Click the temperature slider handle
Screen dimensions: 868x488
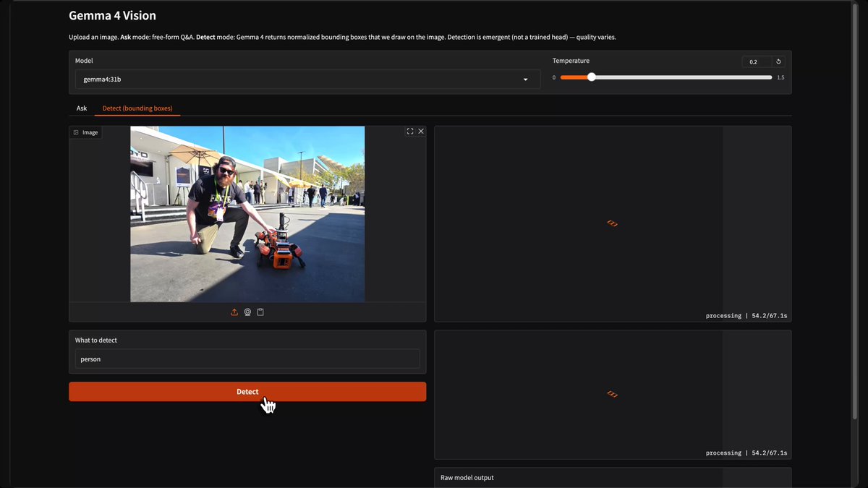point(591,77)
